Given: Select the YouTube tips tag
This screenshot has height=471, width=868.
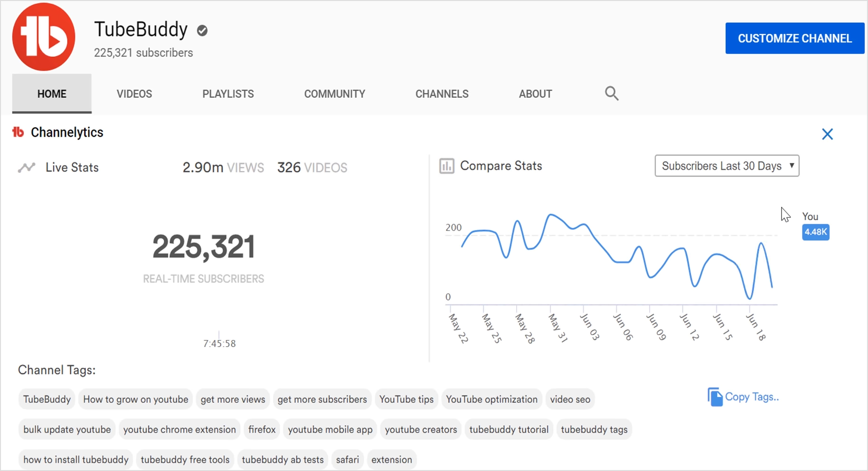Looking at the screenshot, I should [406, 399].
